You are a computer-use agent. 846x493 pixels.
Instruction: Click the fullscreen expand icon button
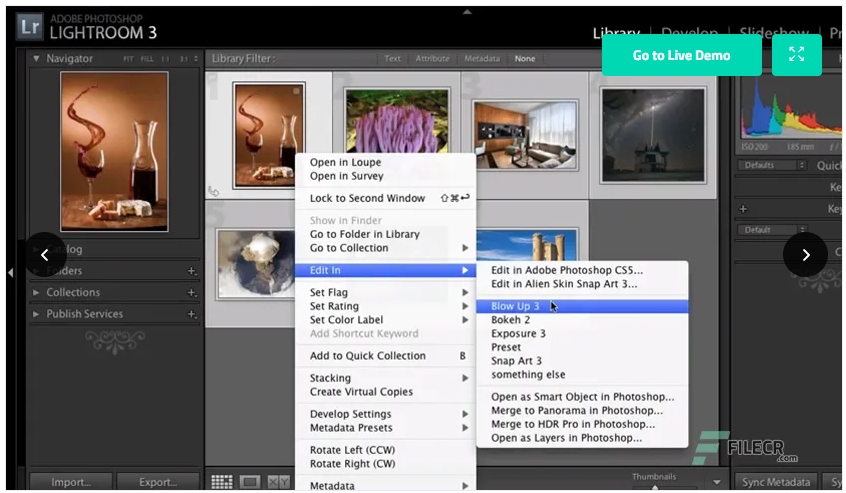tap(796, 54)
